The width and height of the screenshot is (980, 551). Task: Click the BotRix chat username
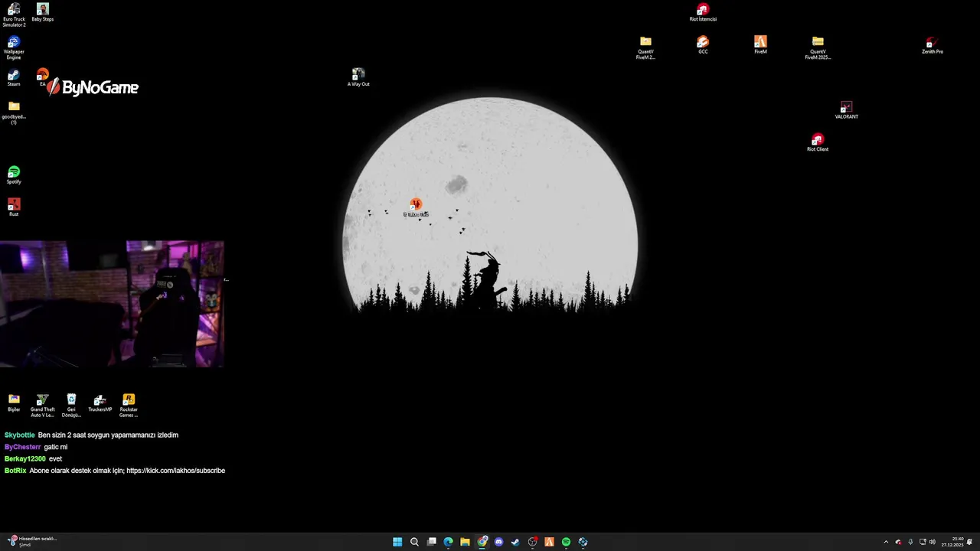point(15,471)
